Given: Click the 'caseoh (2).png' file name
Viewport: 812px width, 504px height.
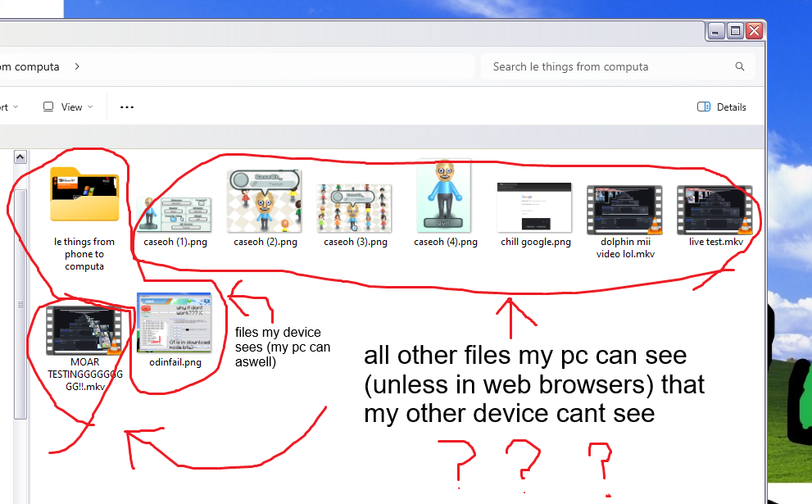Looking at the screenshot, I should point(265,242).
